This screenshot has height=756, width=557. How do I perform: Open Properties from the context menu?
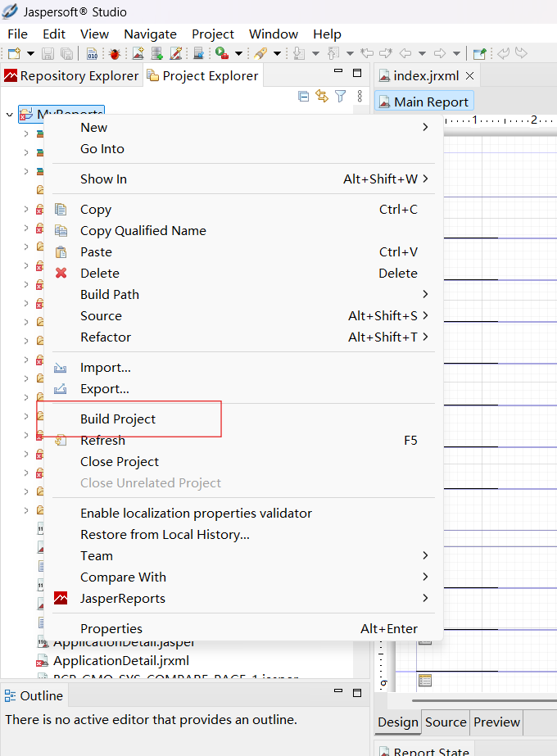[x=243, y=629]
